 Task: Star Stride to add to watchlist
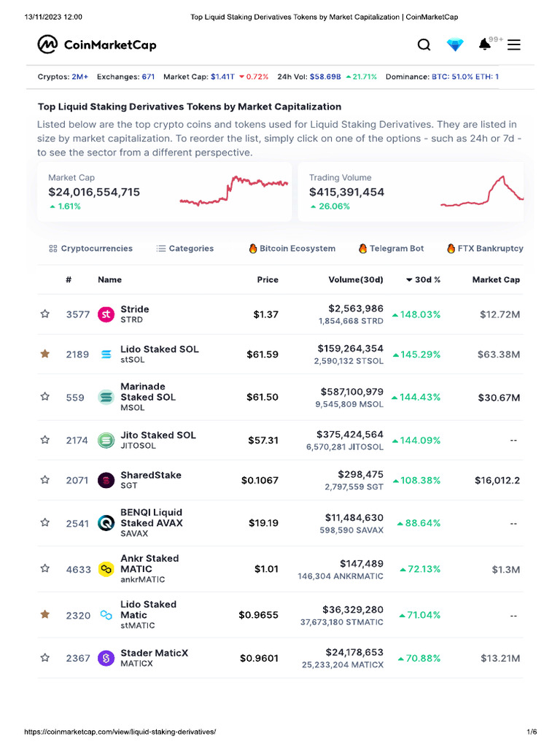tap(45, 314)
